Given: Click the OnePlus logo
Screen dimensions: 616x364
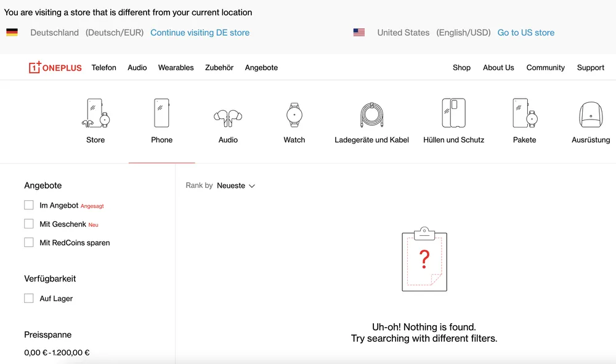Looking at the screenshot, I should point(55,68).
